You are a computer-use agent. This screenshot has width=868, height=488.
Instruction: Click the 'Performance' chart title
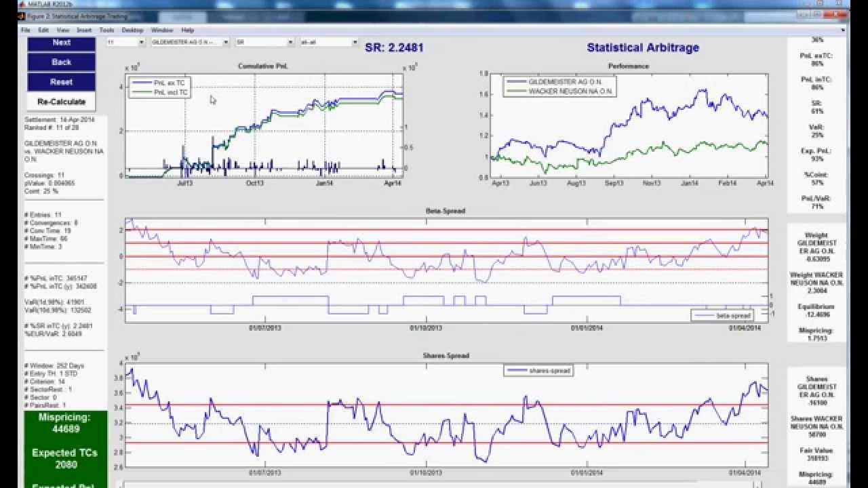(x=629, y=66)
